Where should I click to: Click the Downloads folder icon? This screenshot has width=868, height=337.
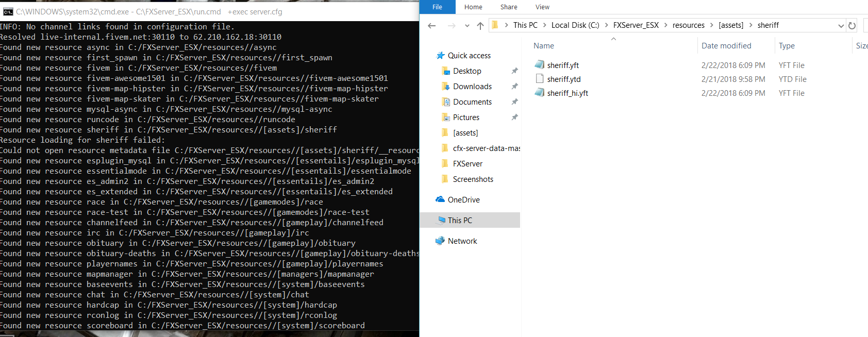446,86
